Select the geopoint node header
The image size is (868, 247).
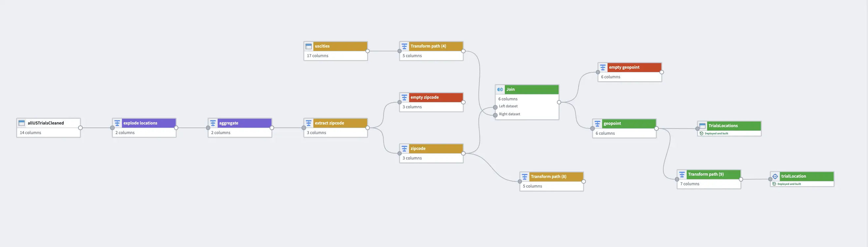point(624,123)
